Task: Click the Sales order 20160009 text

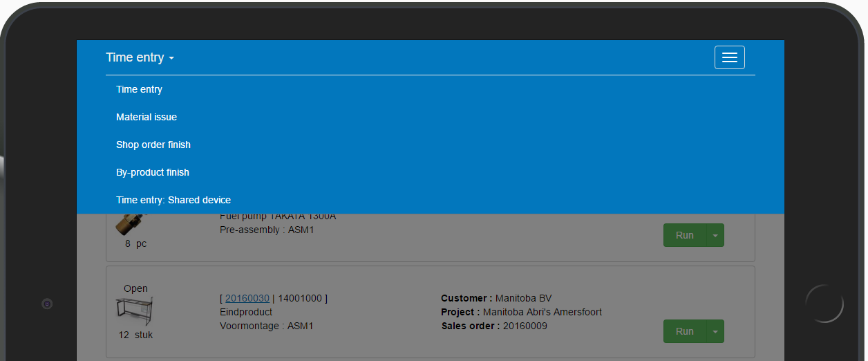Action: pyautogui.click(x=494, y=326)
